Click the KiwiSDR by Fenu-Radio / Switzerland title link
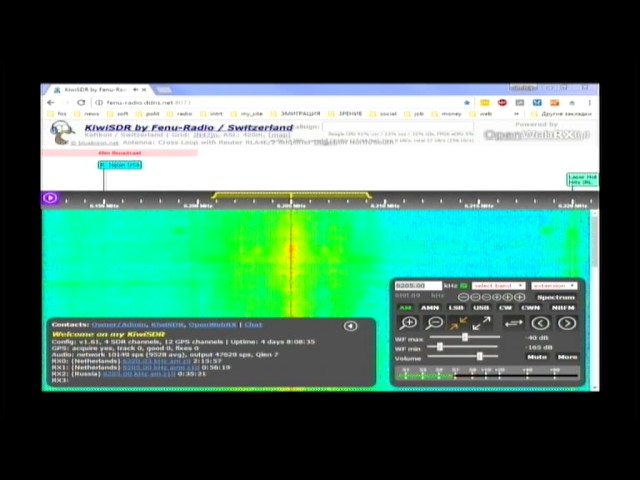The height and width of the screenshot is (480, 640). 189,127
